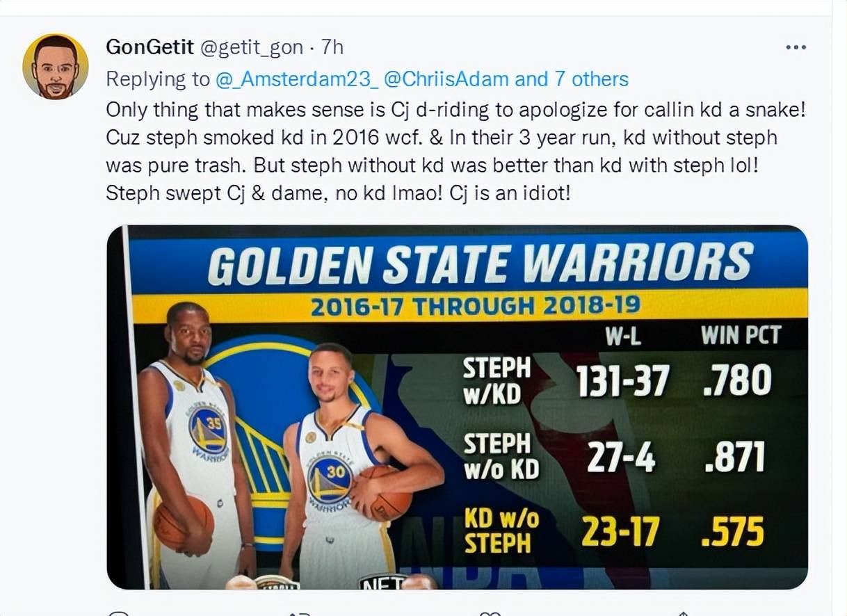Click GonGetit's cartoon profile avatar

[56, 66]
